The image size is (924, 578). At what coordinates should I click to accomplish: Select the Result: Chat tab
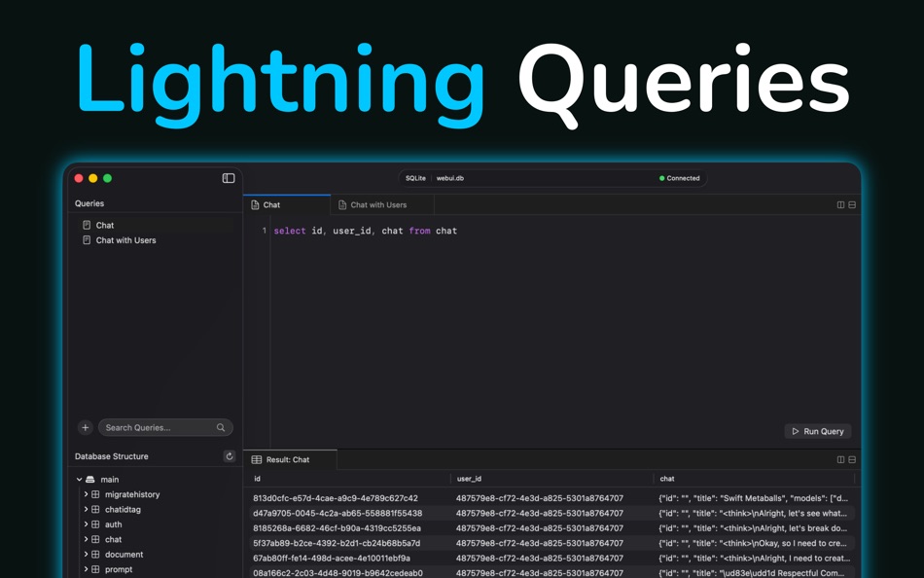(x=289, y=459)
